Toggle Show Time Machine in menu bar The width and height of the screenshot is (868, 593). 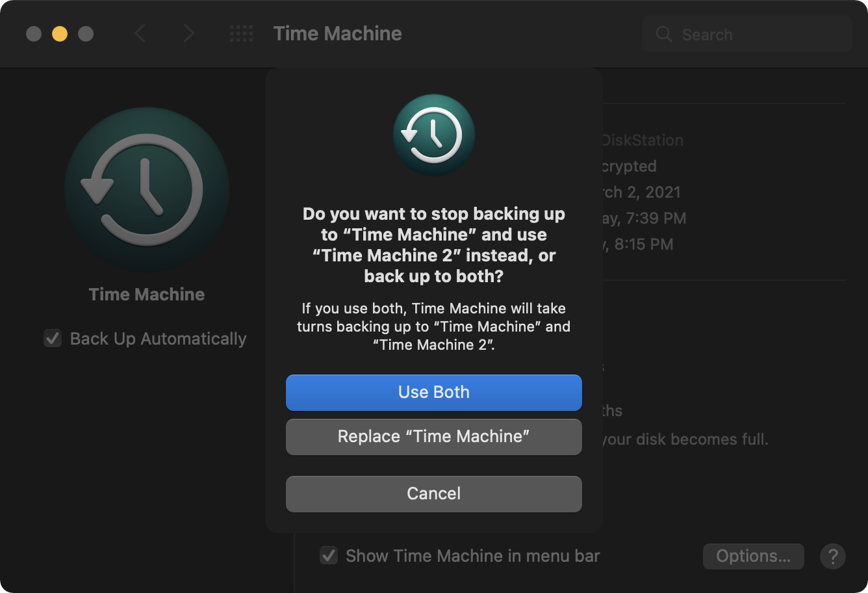329,556
